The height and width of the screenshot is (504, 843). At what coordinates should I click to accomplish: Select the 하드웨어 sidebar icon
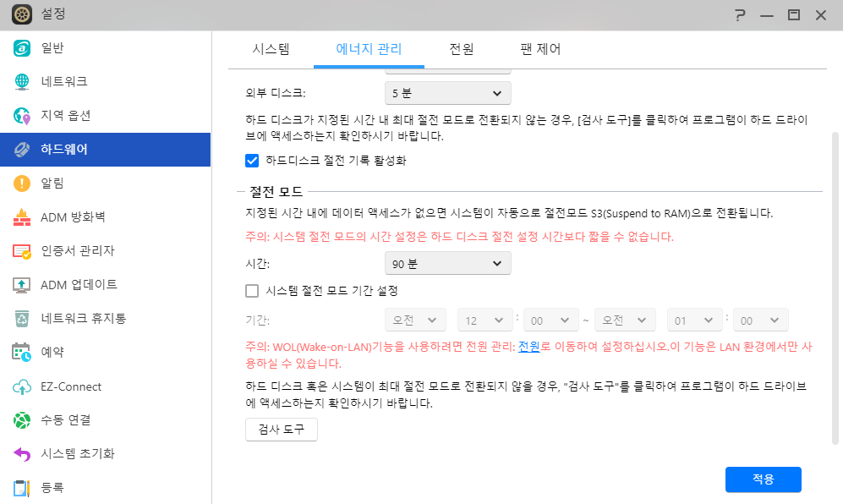tap(21, 150)
